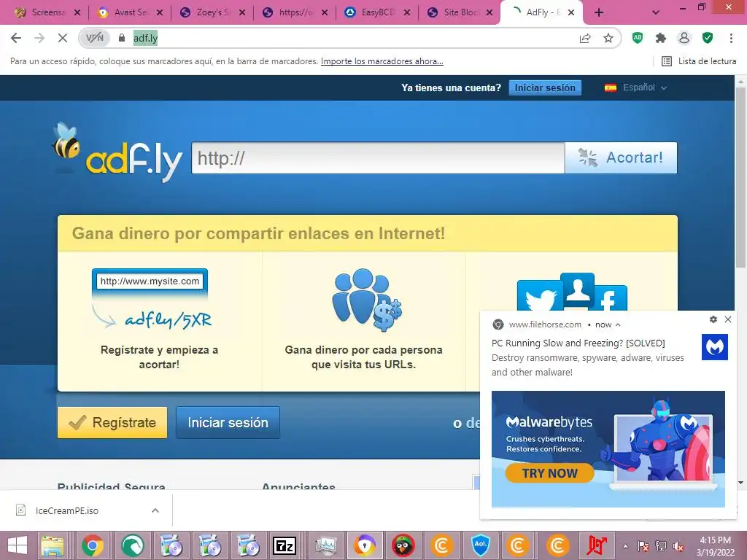747x560 pixels.
Task: Click the Acortar! button
Action: pos(621,158)
